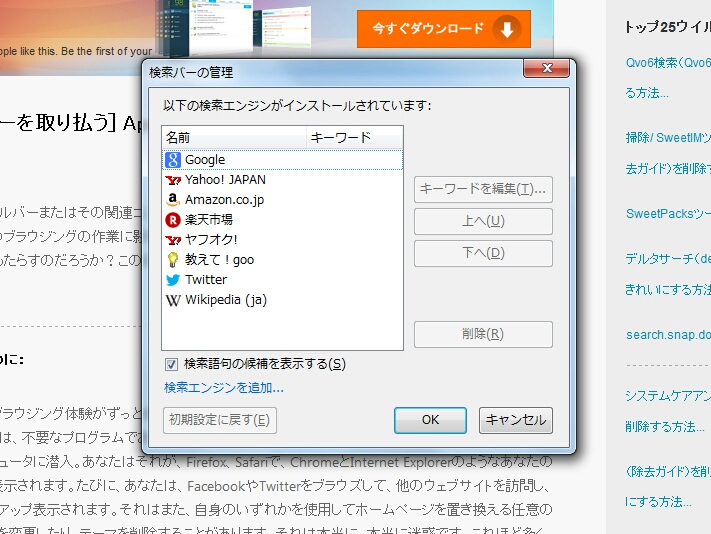Toggle 検索語句の候補を表示する checkbox
Viewport: 711px width, 534px height.
171,364
